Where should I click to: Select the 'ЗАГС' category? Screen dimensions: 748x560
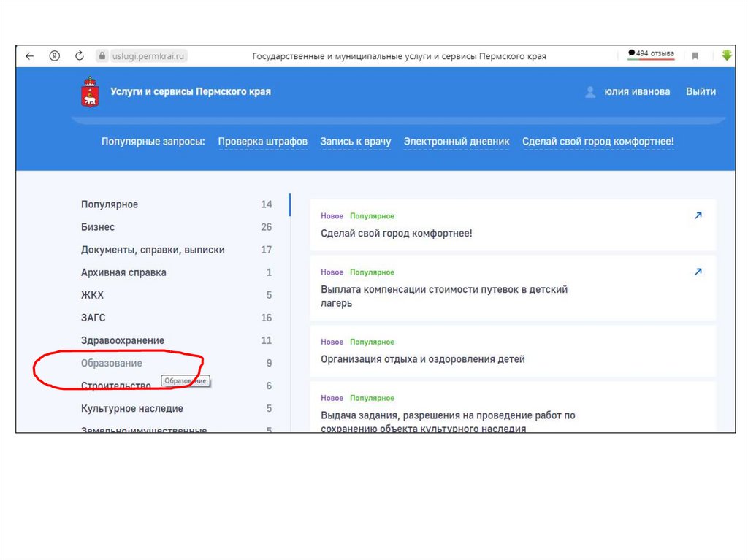click(x=93, y=318)
